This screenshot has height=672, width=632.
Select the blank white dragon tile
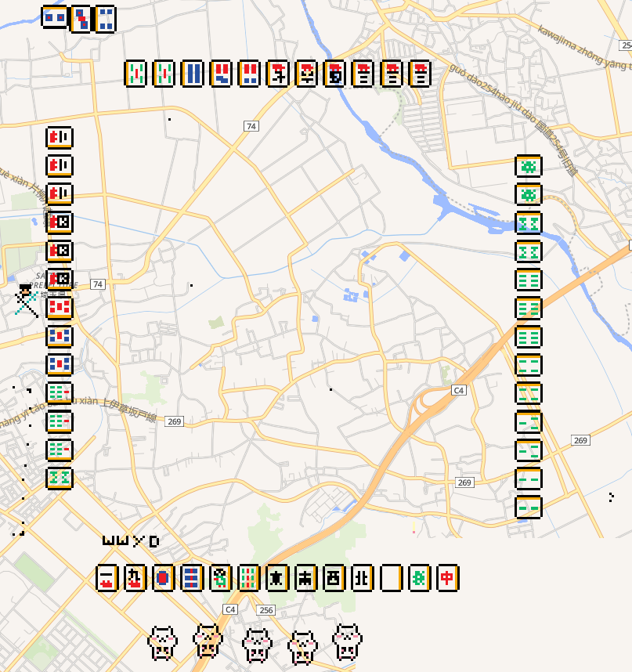[x=391, y=578]
